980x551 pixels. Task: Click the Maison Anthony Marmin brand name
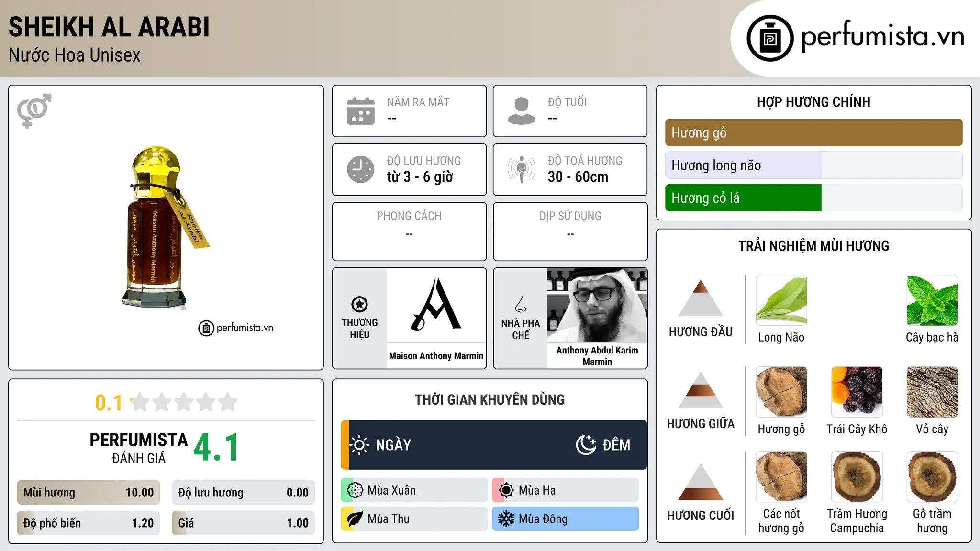[x=436, y=356]
